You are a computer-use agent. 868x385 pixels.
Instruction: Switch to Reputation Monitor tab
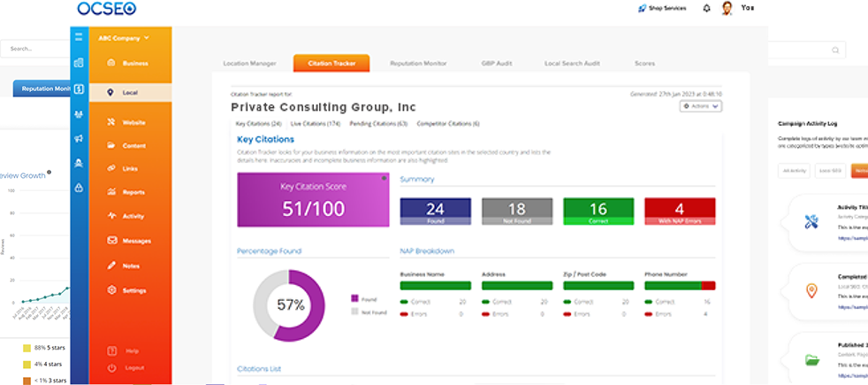coord(418,64)
